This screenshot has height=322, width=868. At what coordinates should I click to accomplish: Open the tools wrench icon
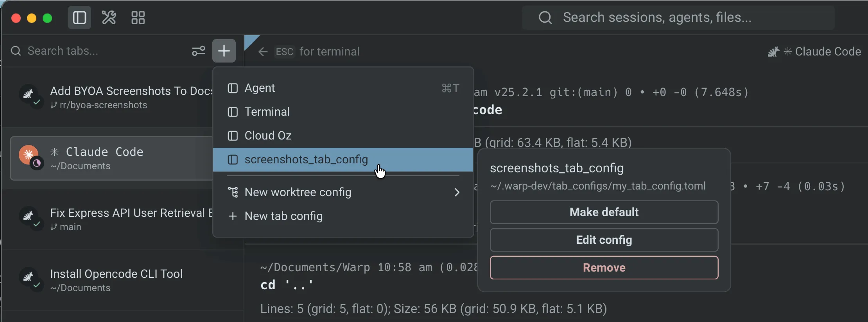[109, 18]
